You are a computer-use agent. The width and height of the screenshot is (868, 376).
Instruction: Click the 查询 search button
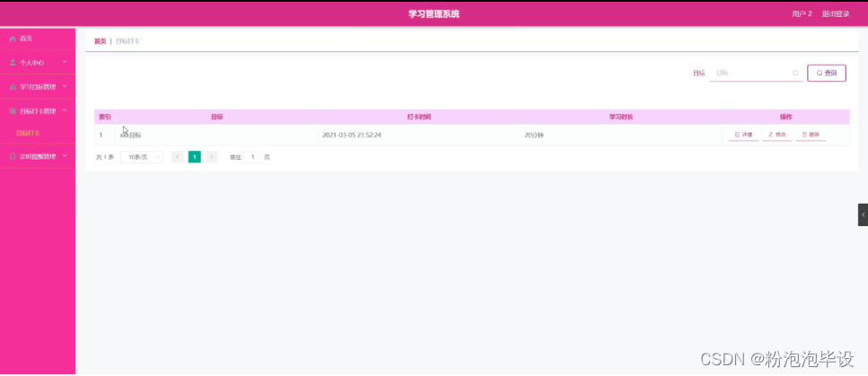827,73
